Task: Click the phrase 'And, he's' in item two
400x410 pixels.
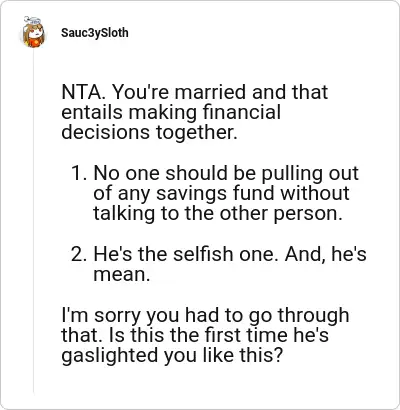Action: tap(326, 254)
